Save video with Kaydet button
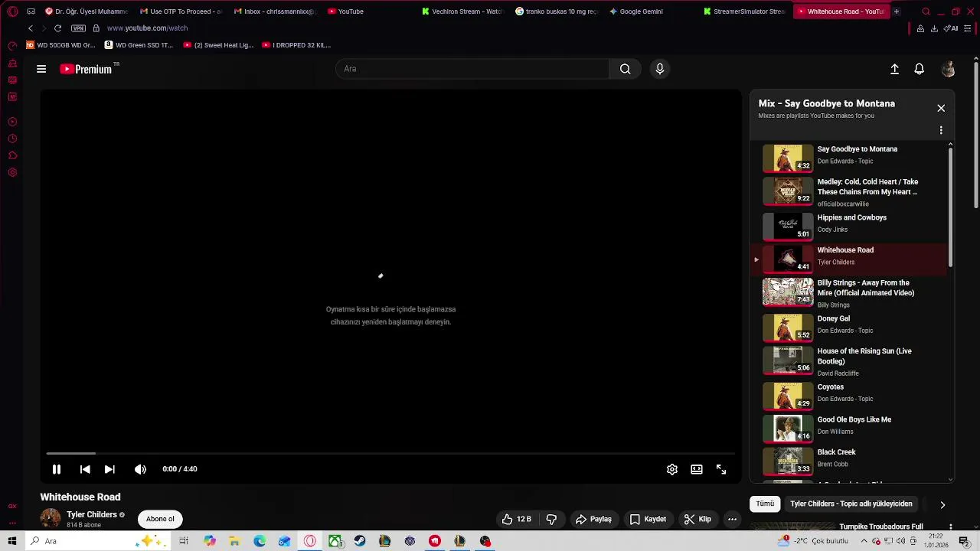The image size is (980, 551). tap(648, 519)
